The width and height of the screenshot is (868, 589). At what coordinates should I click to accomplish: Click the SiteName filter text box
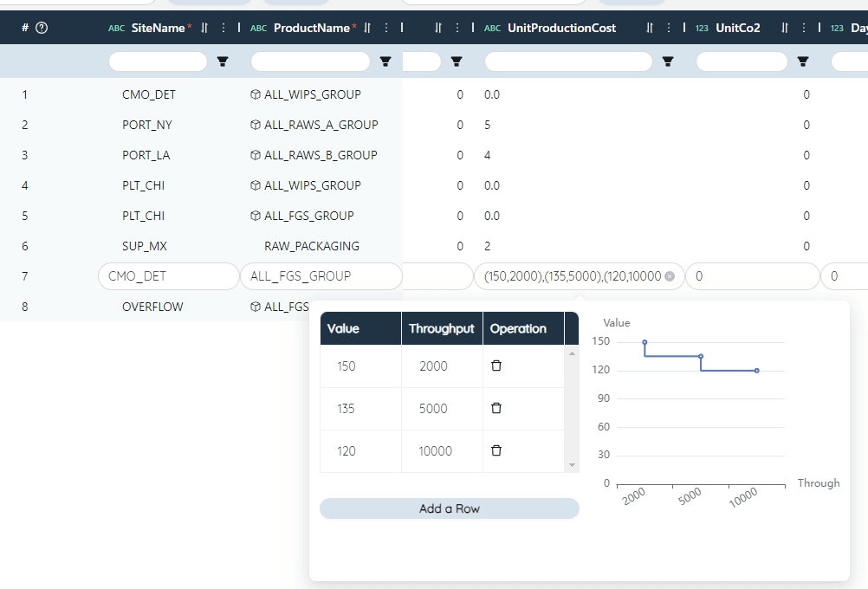point(158,61)
